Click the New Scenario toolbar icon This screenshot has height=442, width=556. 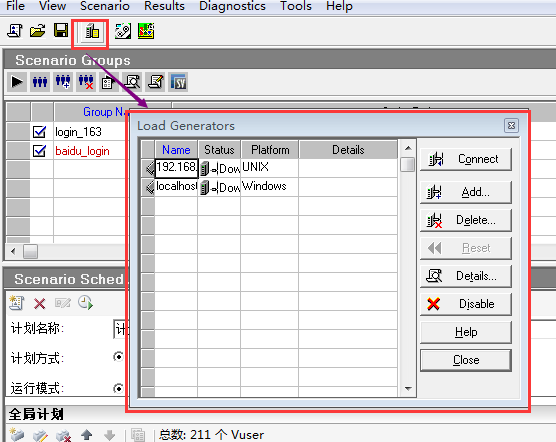15,31
